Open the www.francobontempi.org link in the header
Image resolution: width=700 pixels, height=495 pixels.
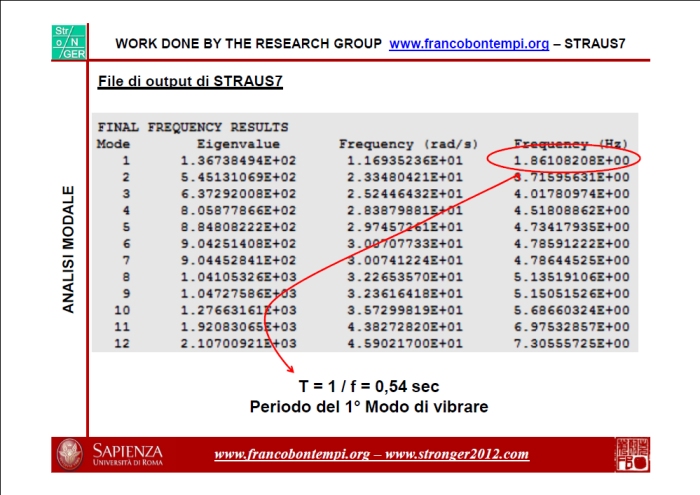pyautogui.click(x=468, y=44)
